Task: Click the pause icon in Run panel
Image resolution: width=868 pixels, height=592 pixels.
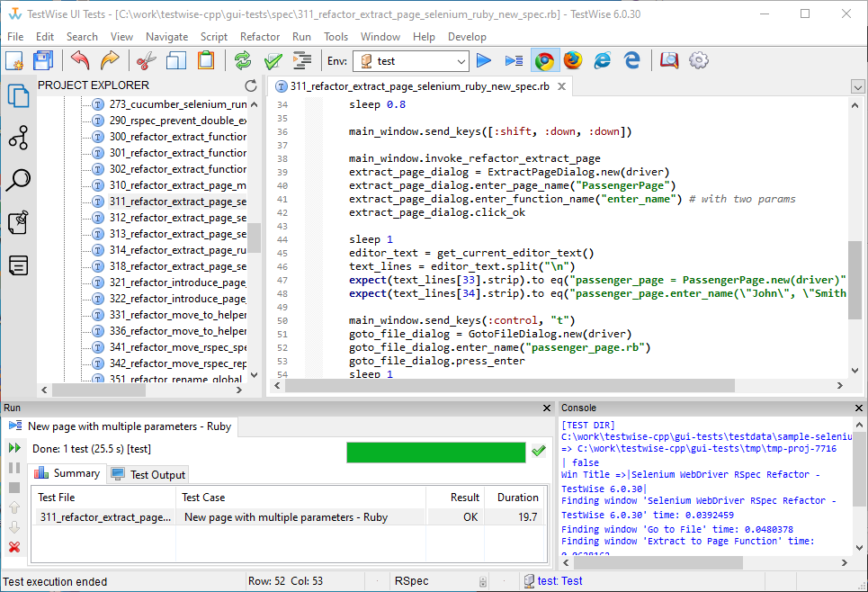Action: (14, 468)
